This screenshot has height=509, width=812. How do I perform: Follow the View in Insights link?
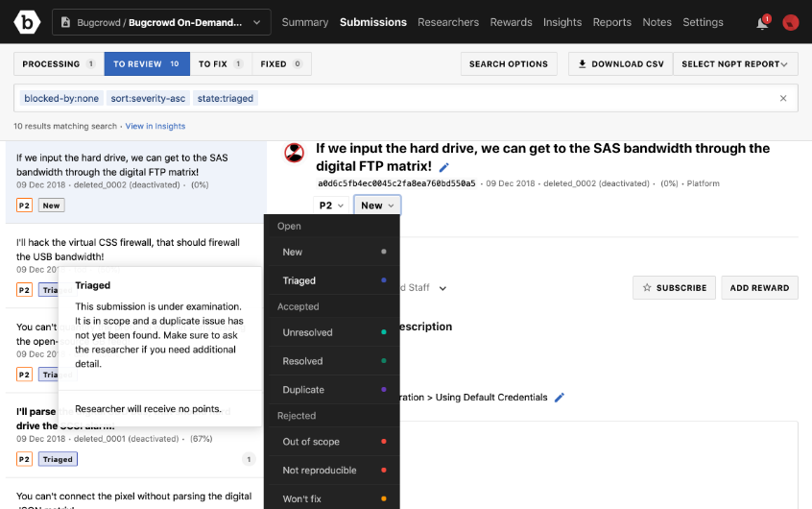click(x=155, y=126)
